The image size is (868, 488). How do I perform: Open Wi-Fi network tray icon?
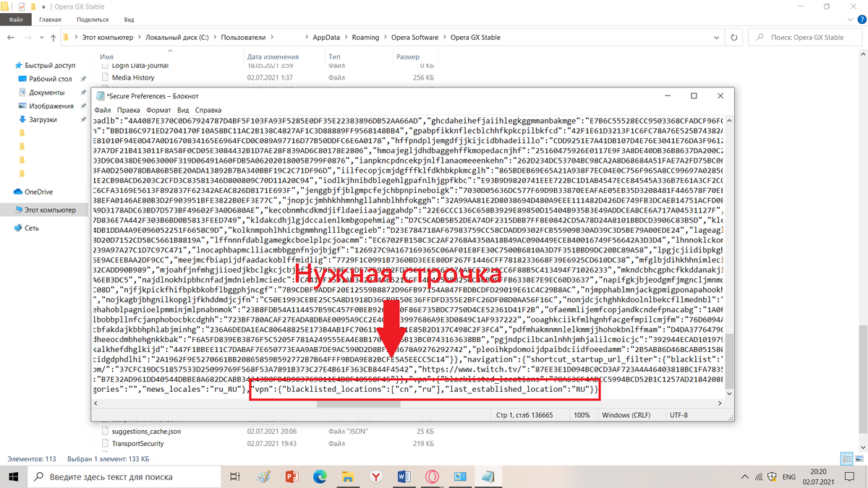click(760, 476)
